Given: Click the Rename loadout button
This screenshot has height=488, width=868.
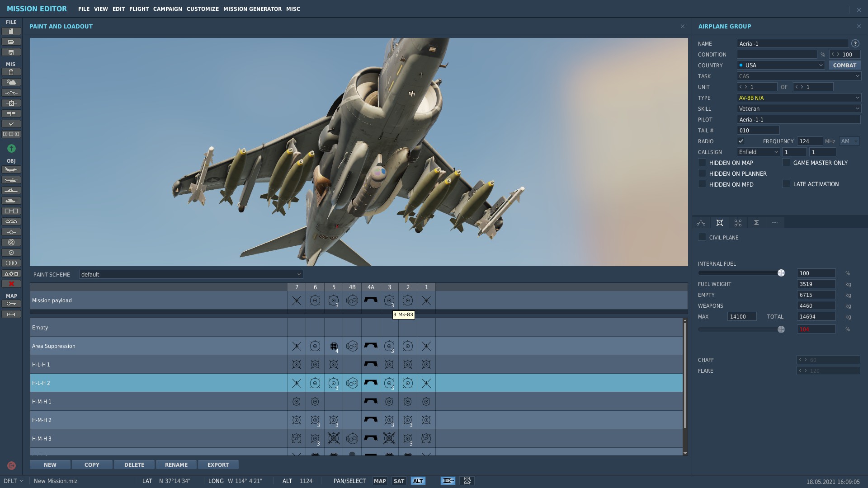Looking at the screenshot, I should 176,465.
